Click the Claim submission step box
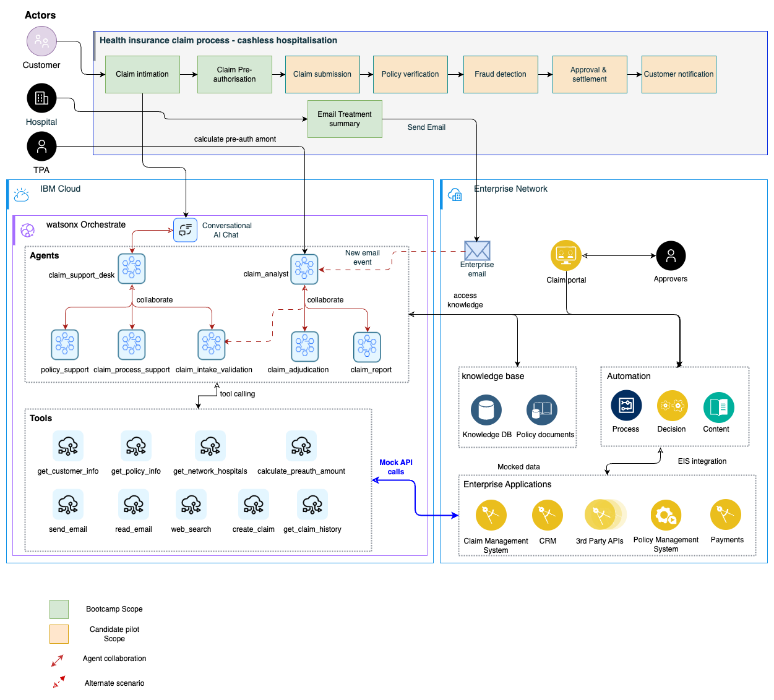The width and height of the screenshot is (774, 700). 322,74
